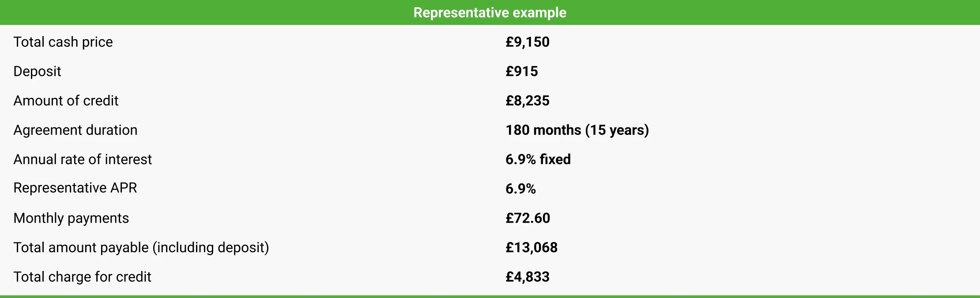Click the £915 deposit value
The width and height of the screenshot is (980, 298).
[x=522, y=71]
